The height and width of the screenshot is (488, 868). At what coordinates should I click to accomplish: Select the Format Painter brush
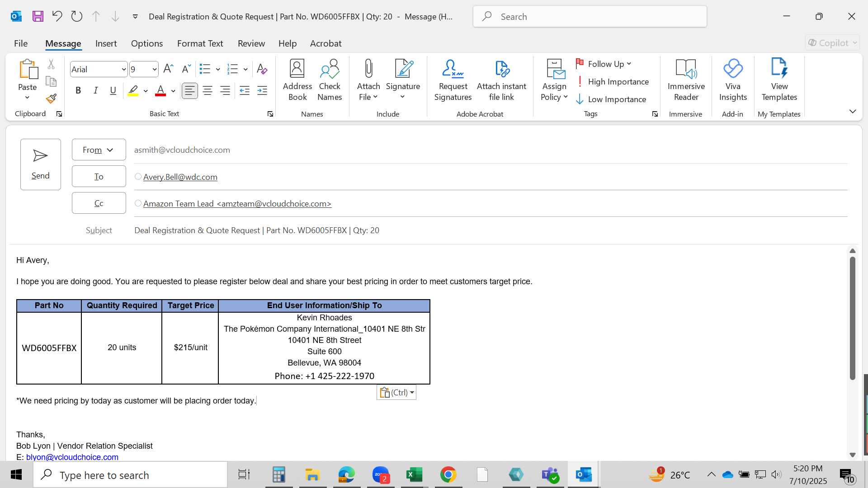[x=51, y=99]
